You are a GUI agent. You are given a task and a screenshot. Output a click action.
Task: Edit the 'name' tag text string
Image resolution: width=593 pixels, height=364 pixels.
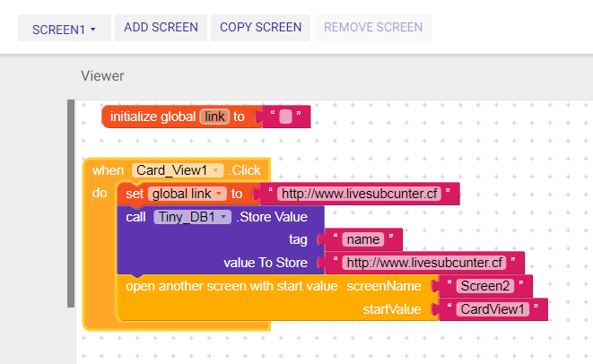(363, 239)
